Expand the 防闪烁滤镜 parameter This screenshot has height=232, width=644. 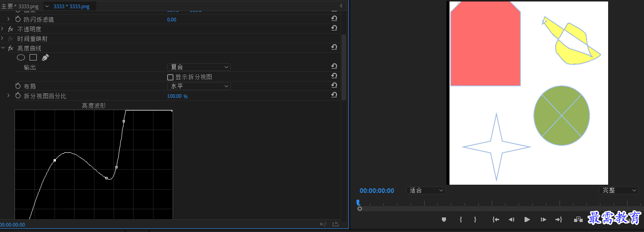point(8,19)
